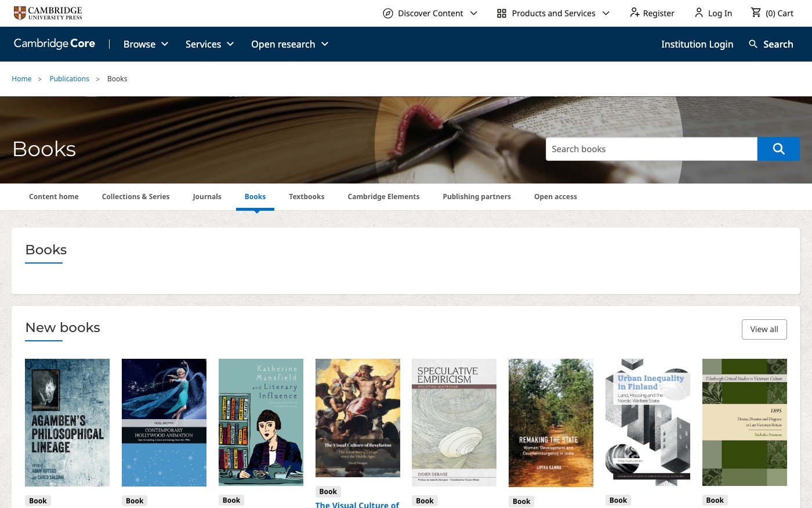Screen dimensions: 812x508
Task: Click the Book label under Agamben's Philosophical Lineage
Action: tap(38, 501)
